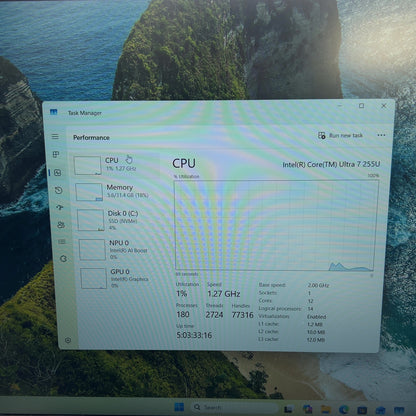Click the CPU utilization graph
This screenshot has height=416, width=416.
pos(276,226)
